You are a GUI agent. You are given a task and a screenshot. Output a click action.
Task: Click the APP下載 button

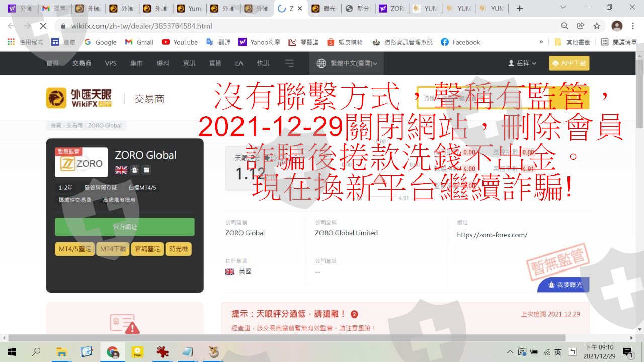(569, 63)
